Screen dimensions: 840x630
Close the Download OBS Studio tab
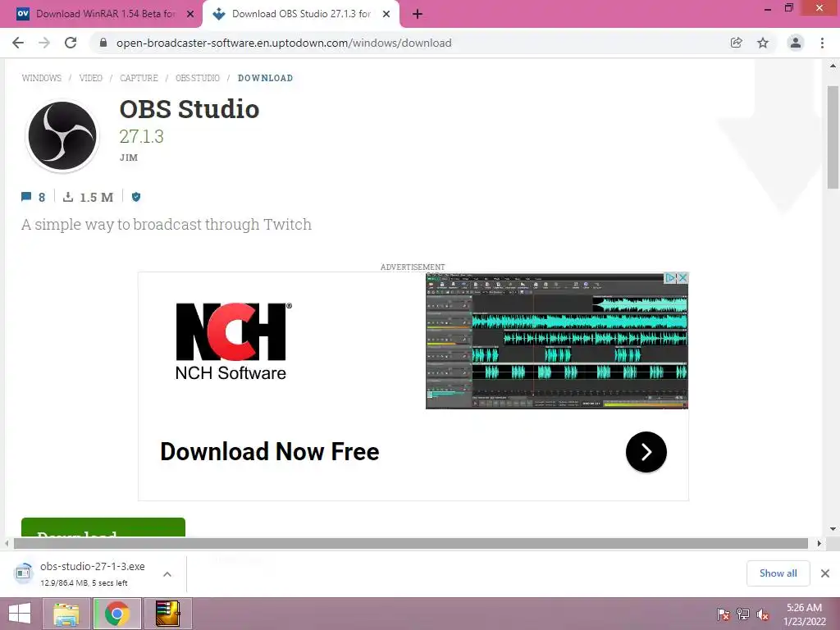pos(386,14)
